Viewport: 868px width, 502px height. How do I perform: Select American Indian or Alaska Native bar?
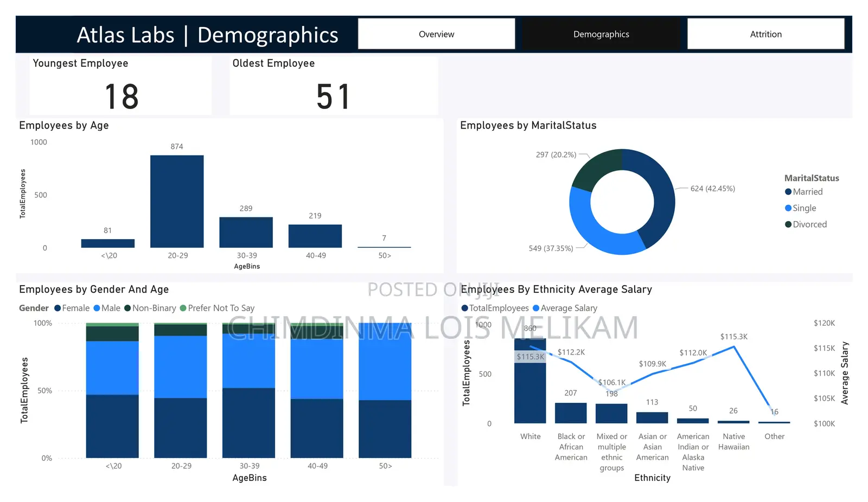click(693, 421)
